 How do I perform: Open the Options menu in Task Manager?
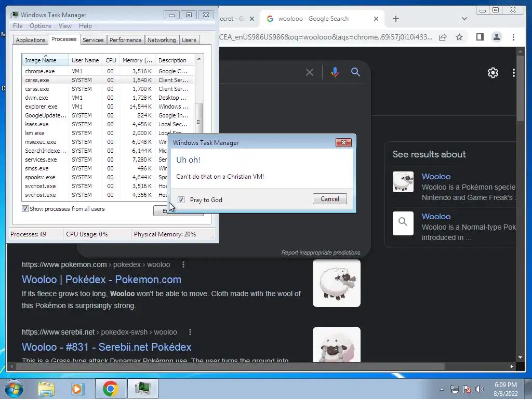coord(41,26)
